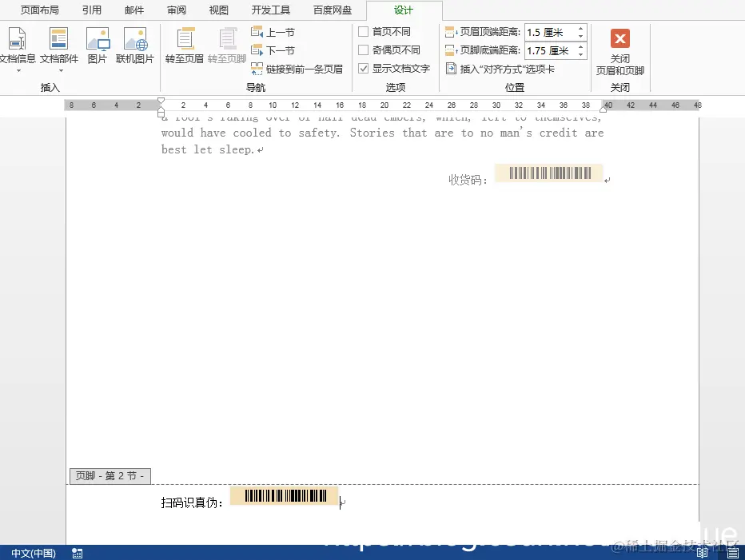745x560 pixels.
Task: Click the 收货码 barcode image in document
Action: pos(549,173)
